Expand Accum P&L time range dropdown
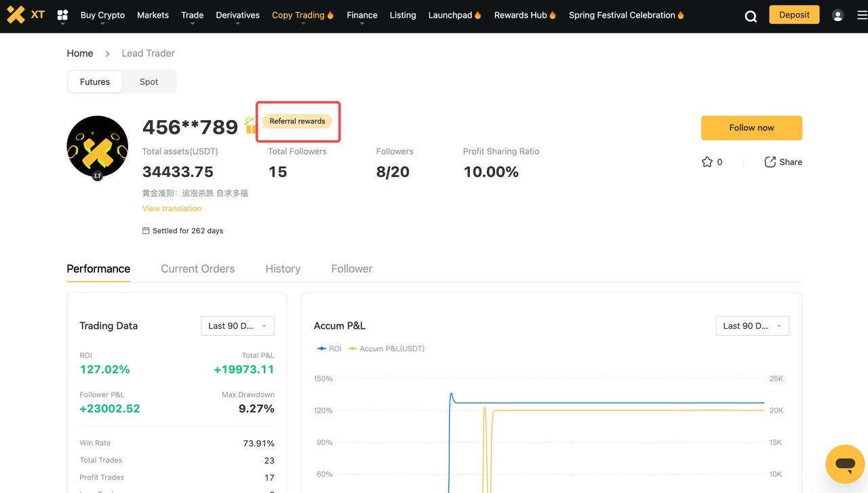The height and width of the screenshot is (493, 868). [752, 326]
